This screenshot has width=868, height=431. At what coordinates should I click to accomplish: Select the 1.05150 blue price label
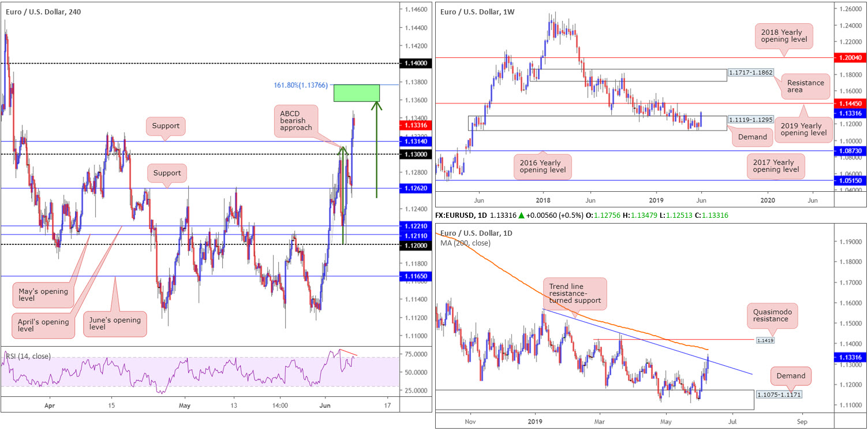click(851, 180)
